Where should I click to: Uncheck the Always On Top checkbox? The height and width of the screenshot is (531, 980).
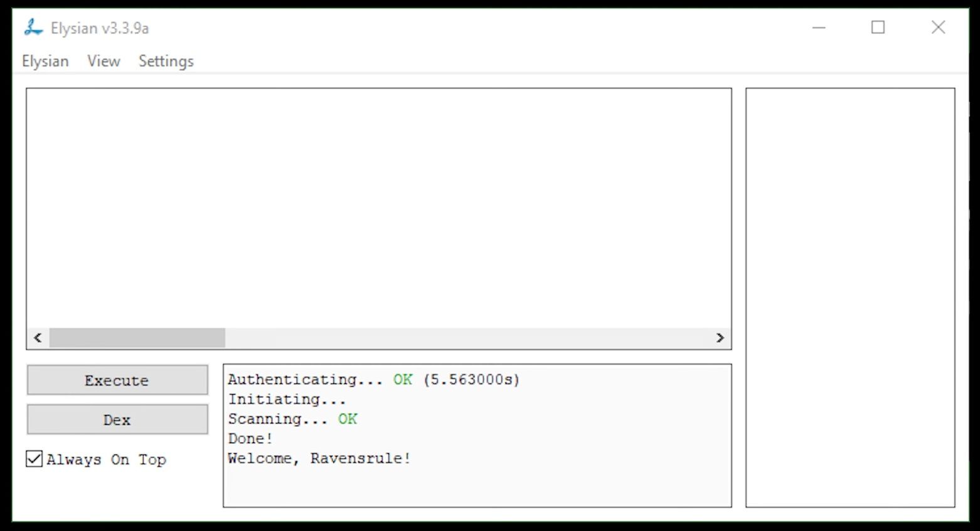35,459
